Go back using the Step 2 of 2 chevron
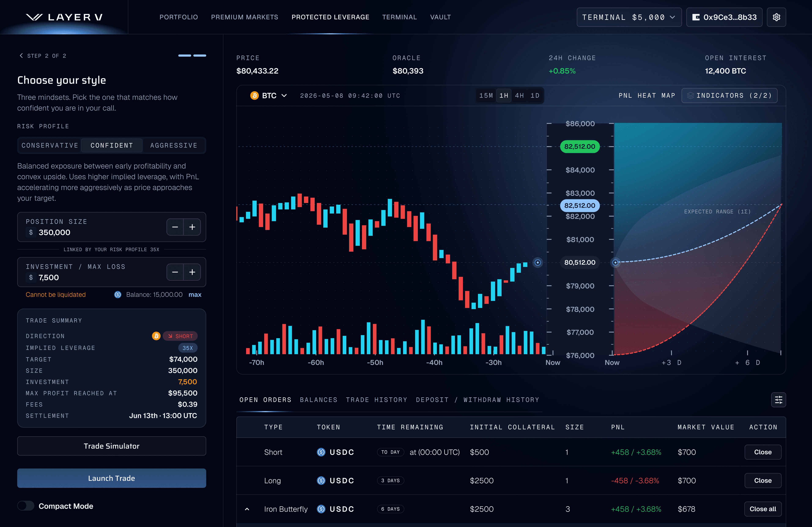This screenshot has height=527, width=812. coord(21,56)
